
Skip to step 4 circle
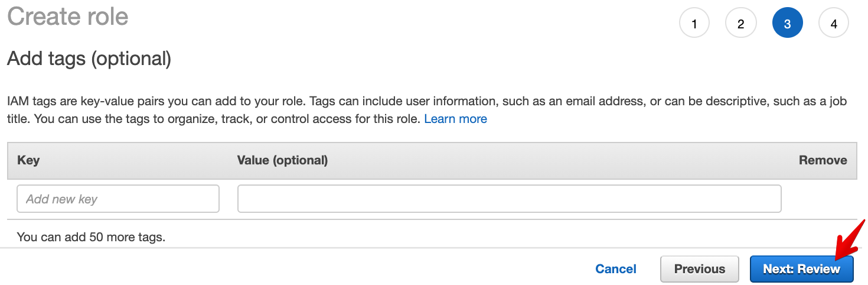pyautogui.click(x=834, y=24)
